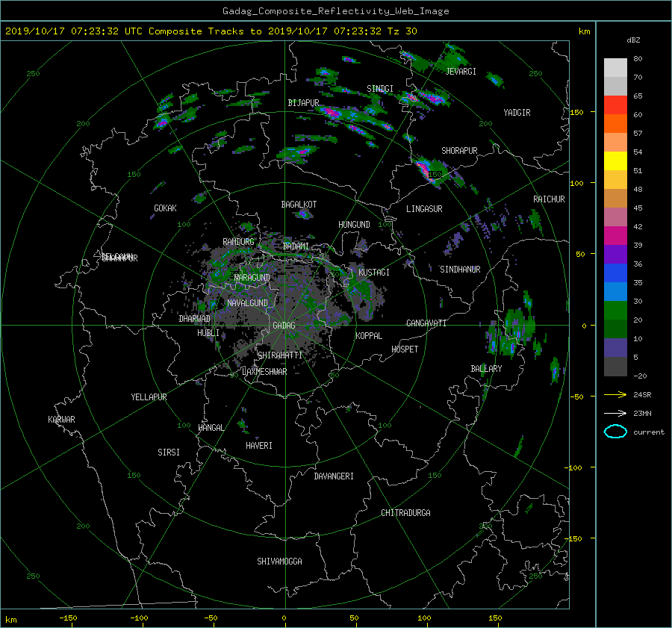Click the white 23MN track arrow legend
This screenshot has height=628, width=672.
point(615,413)
